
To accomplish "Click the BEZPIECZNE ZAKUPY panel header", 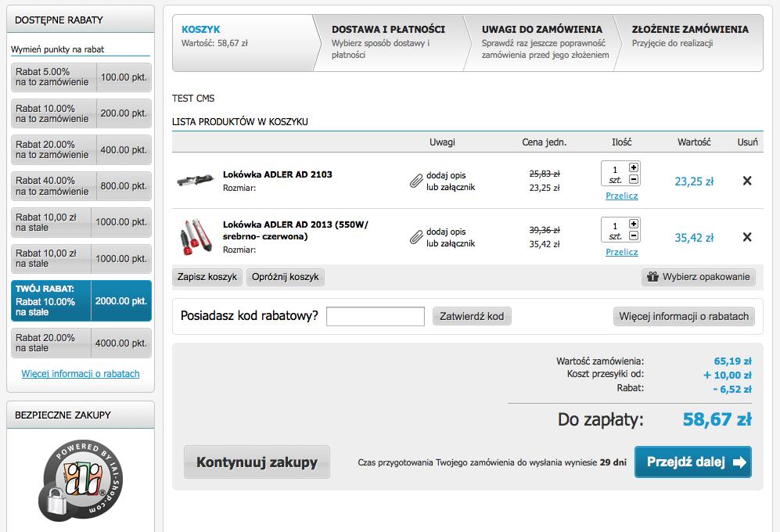I will pyautogui.click(x=81, y=415).
